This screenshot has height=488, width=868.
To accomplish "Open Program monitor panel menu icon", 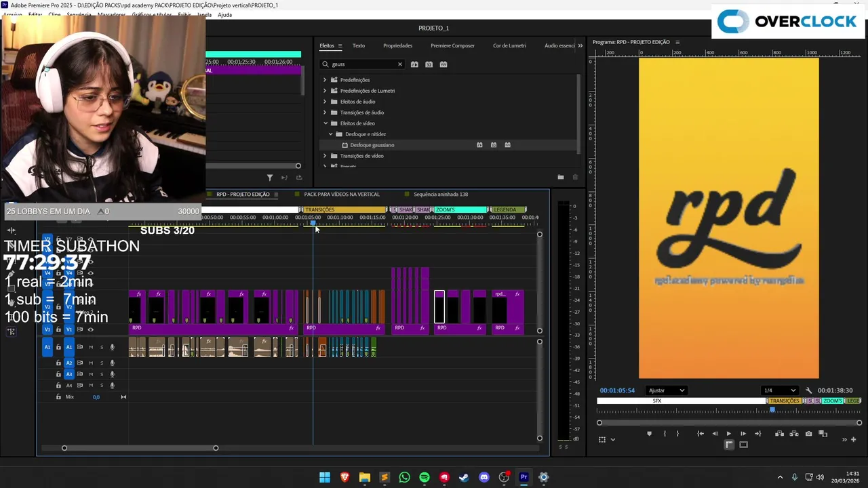I will tap(677, 42).
